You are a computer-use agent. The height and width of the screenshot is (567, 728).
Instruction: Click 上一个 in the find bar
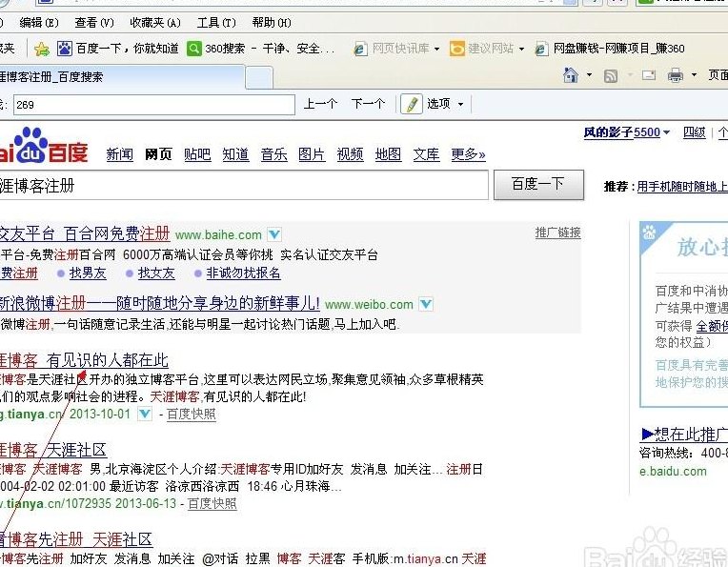click(x=320, y=104)
